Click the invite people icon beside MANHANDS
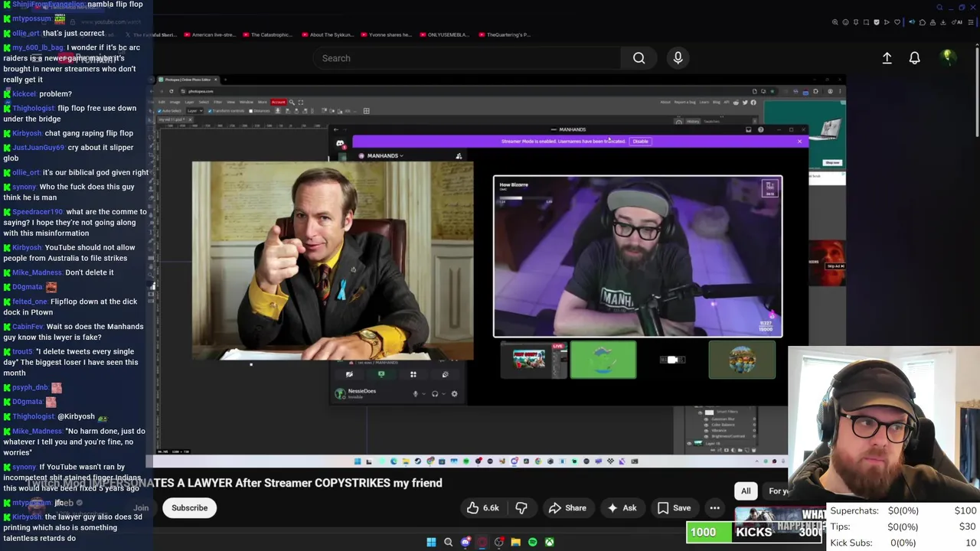 tap(459, 156)
